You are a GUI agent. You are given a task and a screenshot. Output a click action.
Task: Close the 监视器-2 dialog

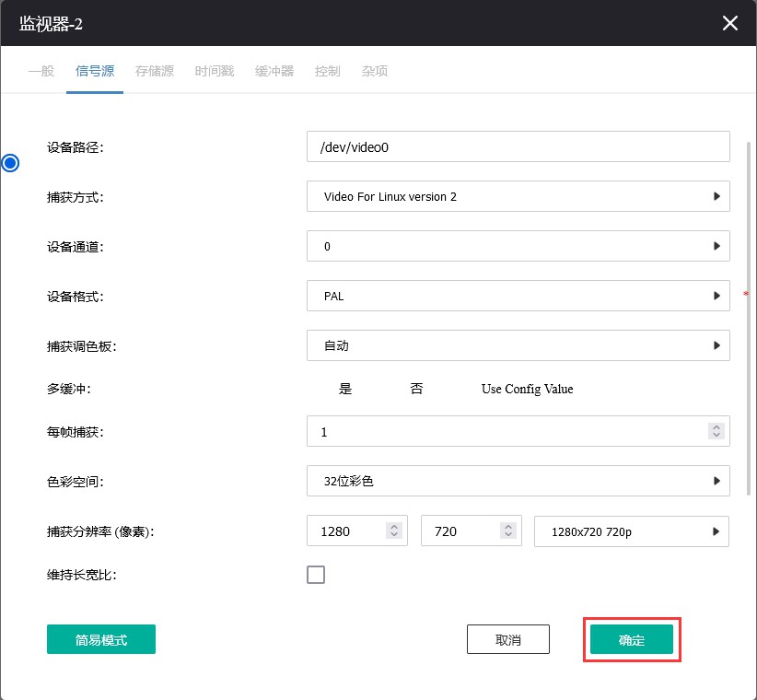pyautogui.click(x=729, y=23)
